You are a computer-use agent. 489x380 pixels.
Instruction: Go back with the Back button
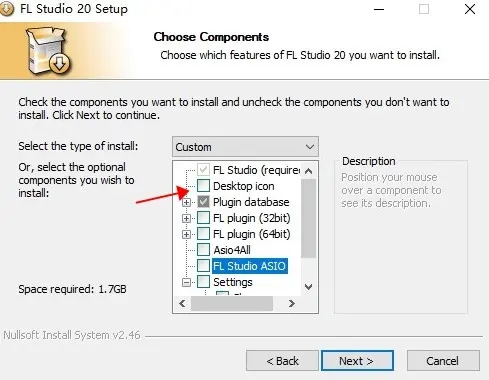pos(282,360)
